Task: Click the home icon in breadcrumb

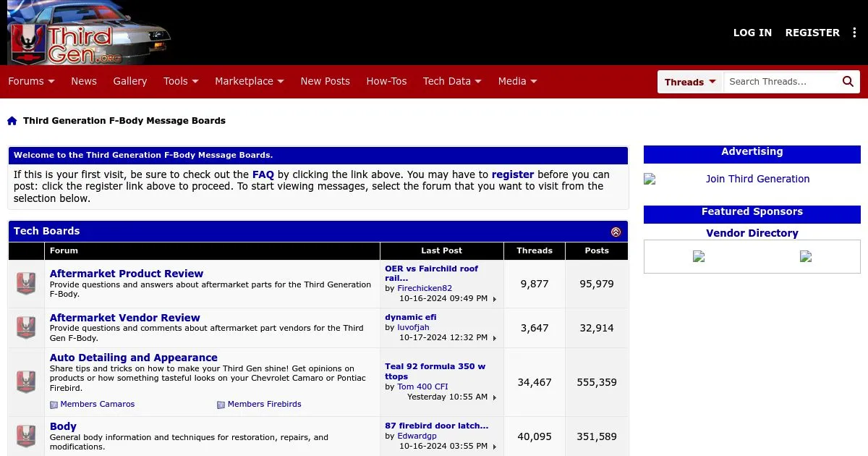Action: coord(12,121)
